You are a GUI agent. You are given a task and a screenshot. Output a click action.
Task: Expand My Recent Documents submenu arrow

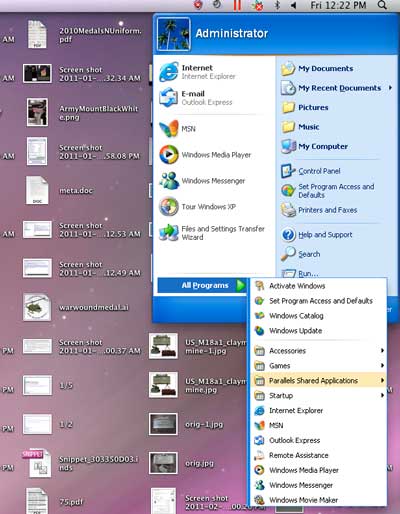[390, 88]
